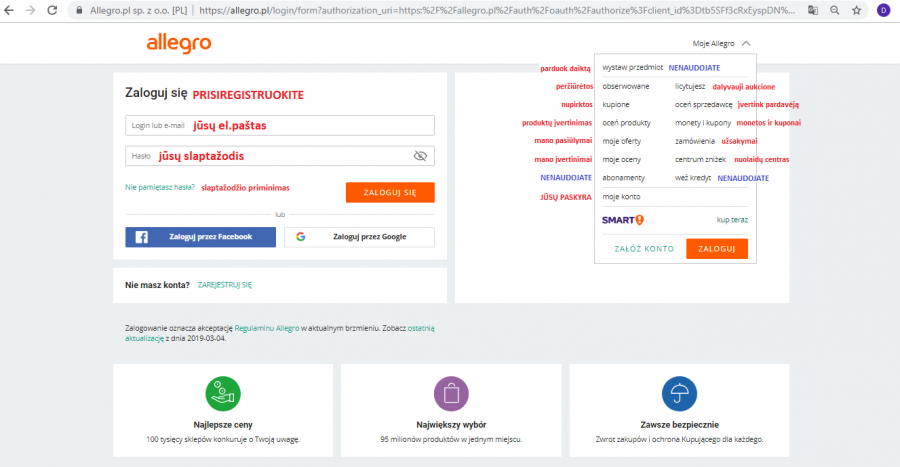Click the padlock site security icon
This screenshot has height=467, width=900.
tap(79, 10)
